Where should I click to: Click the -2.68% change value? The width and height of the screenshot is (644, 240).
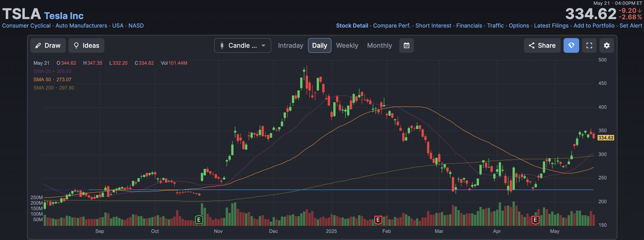(x=630, y=17)
